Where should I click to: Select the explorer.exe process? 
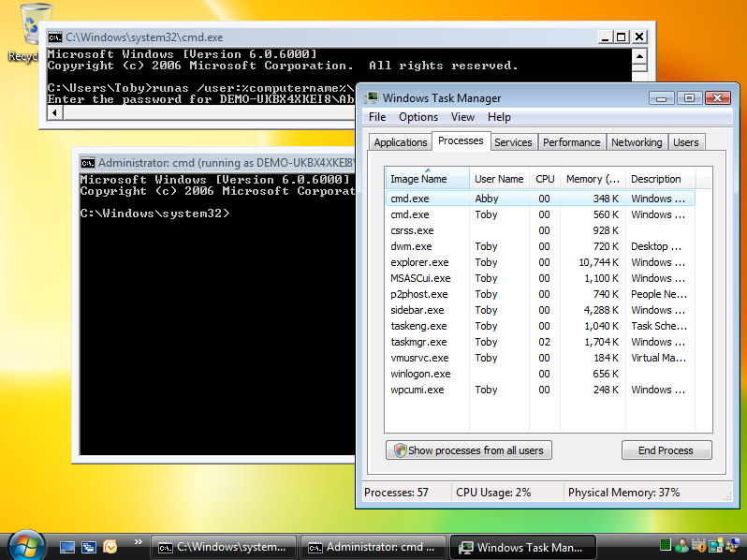(x=540, y=262)
